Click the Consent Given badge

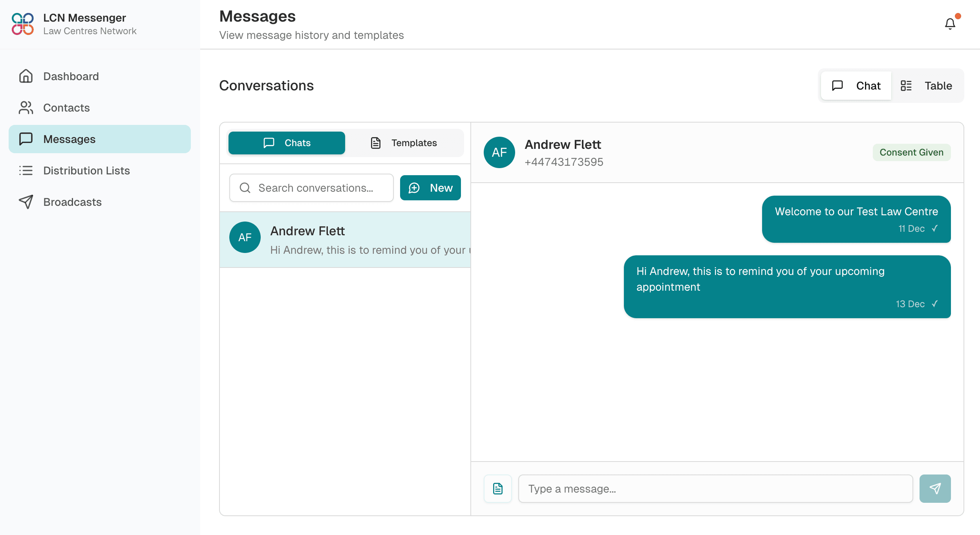point(912,152)
